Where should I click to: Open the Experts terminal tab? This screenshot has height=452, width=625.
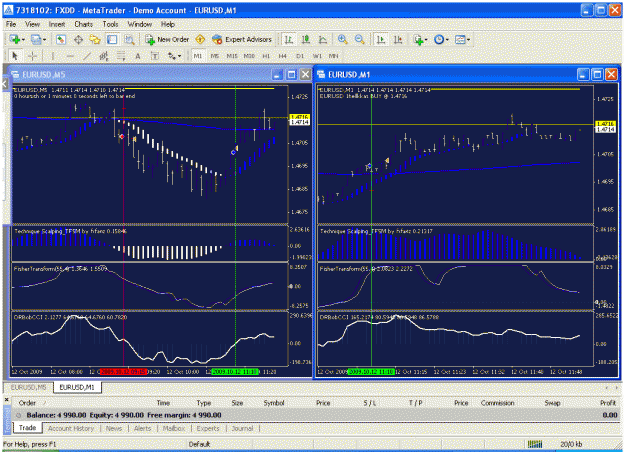(x=208, y=428)
